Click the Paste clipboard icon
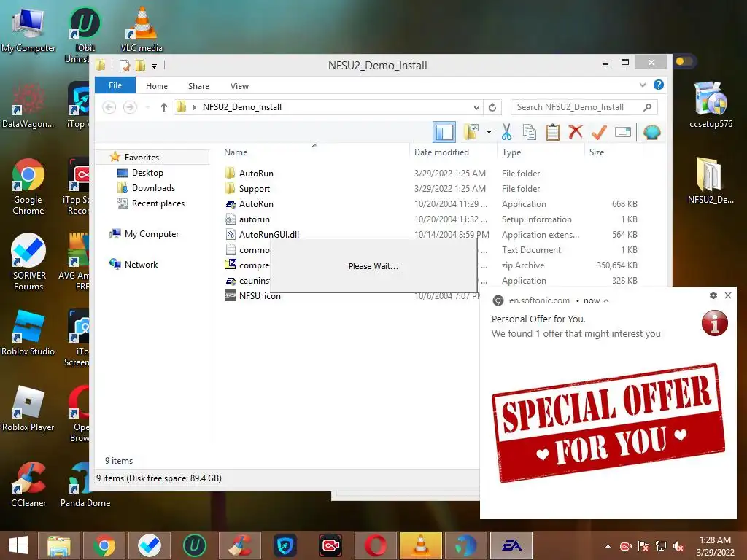 553,132
